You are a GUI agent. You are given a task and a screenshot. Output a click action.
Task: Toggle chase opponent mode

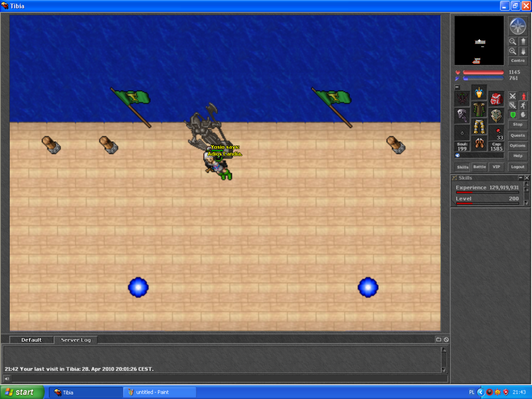pos(523,105)
